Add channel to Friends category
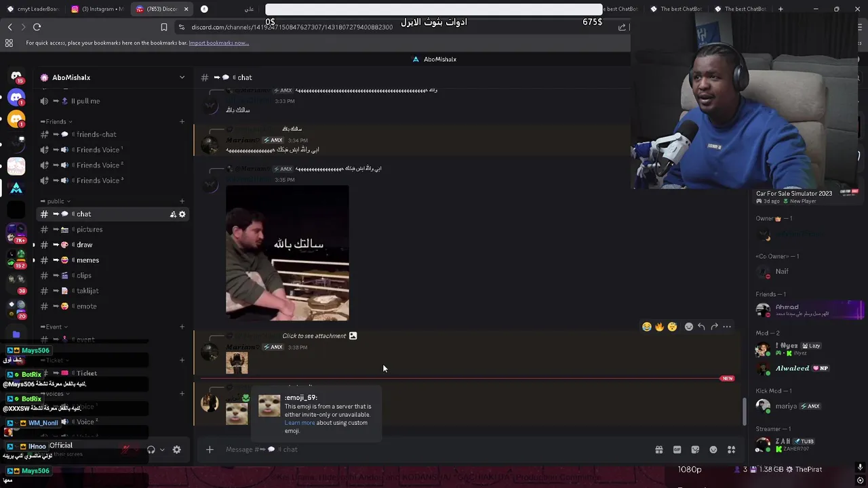The width and height of the screenshot is (868, 488). 182,121
